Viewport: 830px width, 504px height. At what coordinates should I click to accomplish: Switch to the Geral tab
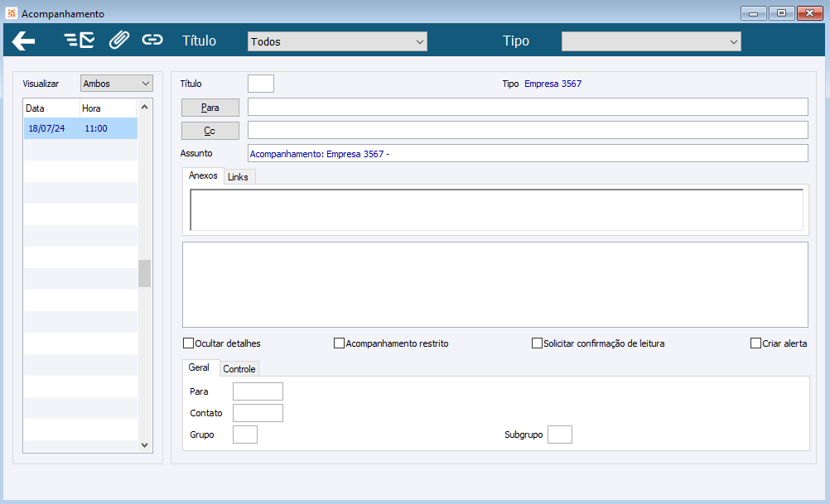point(199,367)
